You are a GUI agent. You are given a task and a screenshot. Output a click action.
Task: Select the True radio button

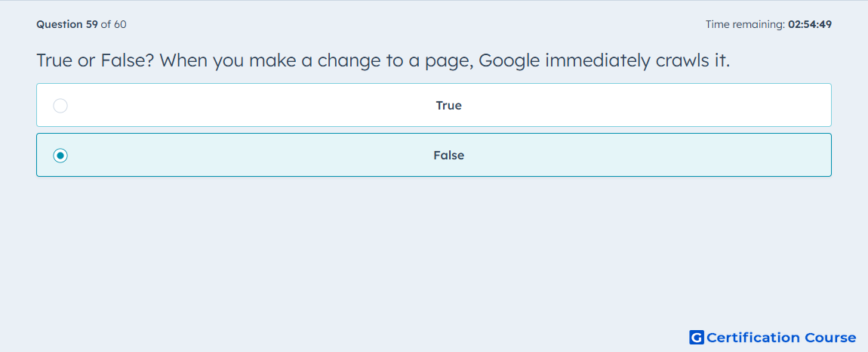pyautogui.click(x=60, y=105)
